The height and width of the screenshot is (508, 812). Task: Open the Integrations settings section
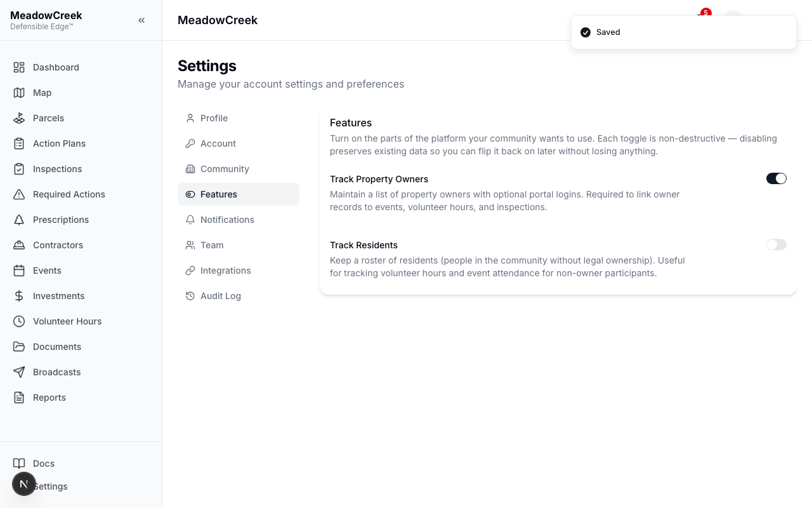239,271
